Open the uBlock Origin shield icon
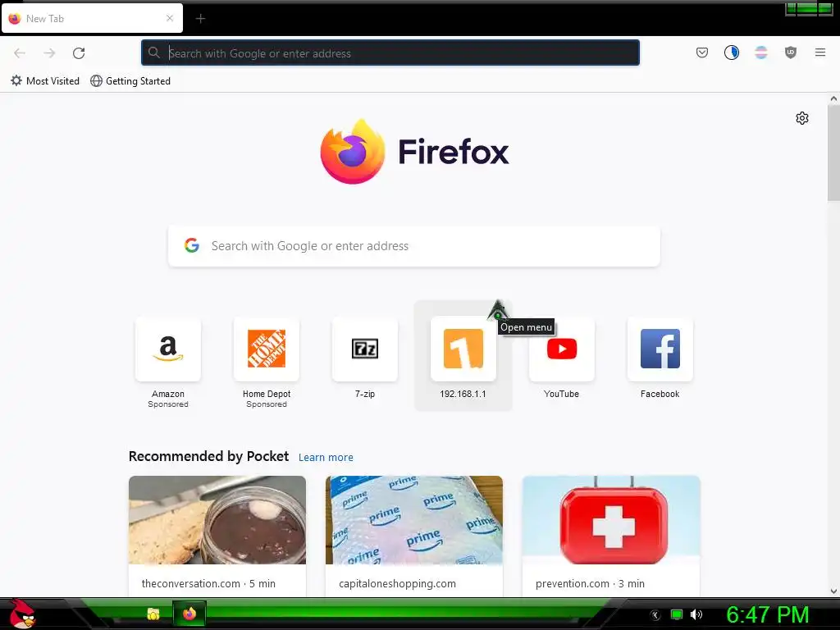840x630 pixels. pos(790,52)
